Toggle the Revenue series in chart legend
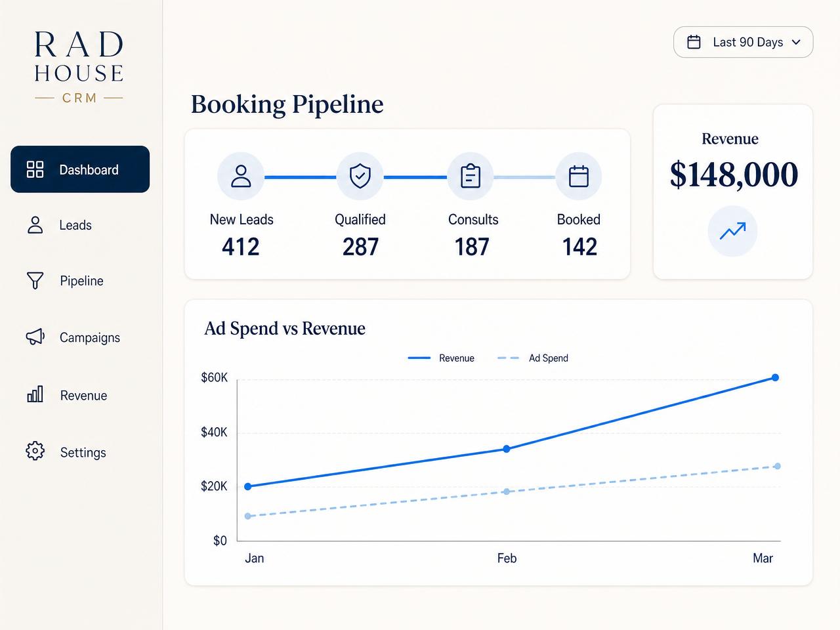840x630 pixels. [441, 358]
